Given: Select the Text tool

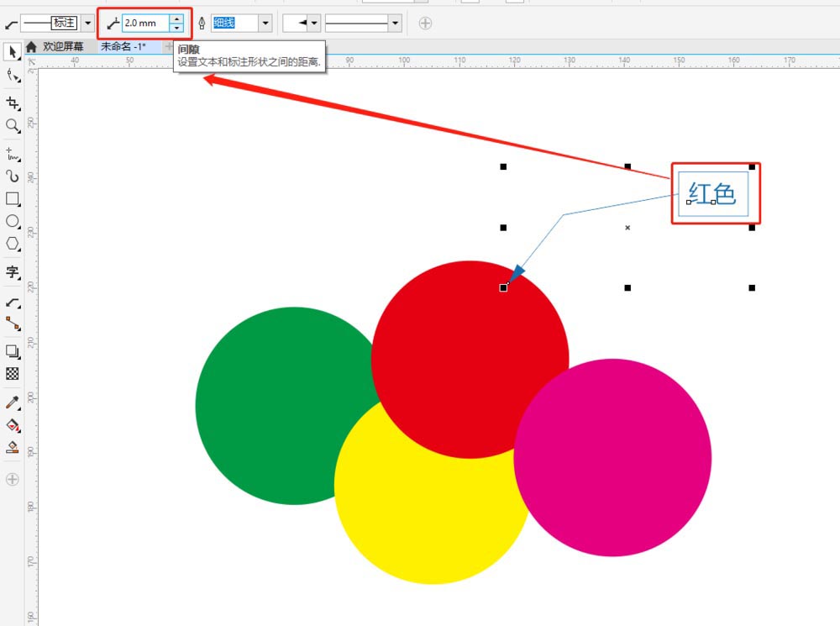Looking at the screenshot, I should [x=13, y=272].
